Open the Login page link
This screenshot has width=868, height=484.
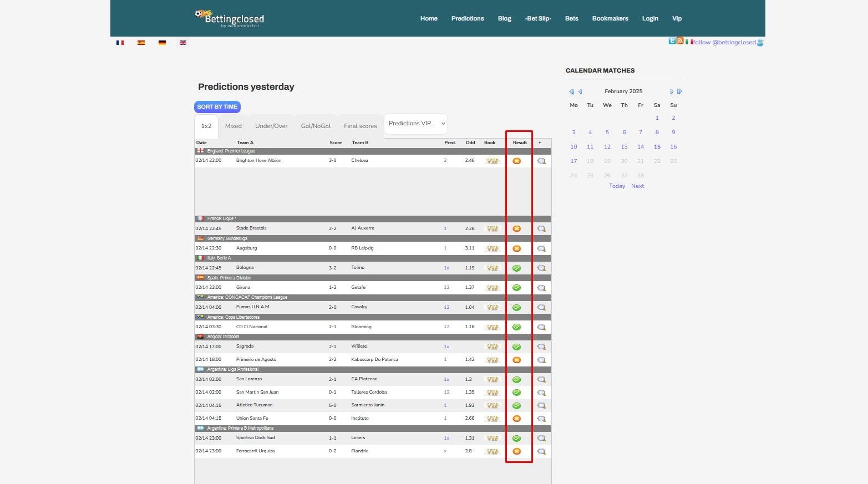(x=650, y=18)
